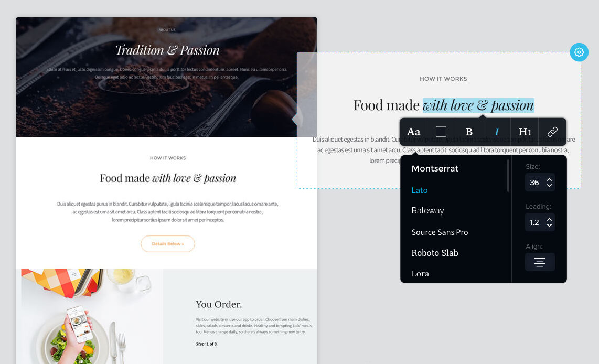The width and height of the screenshot is (599, 364).
Task: Decrease font size with down arrow
Action: [549, 185]
